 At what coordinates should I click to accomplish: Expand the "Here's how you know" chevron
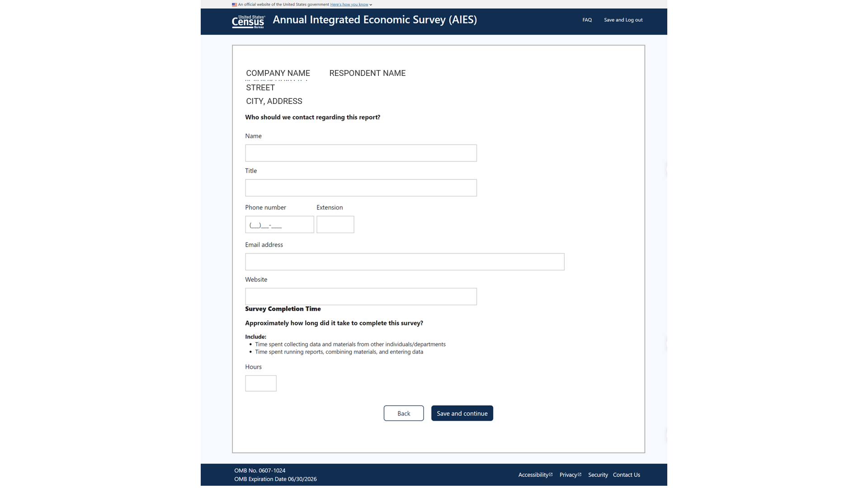click(371, 5)
